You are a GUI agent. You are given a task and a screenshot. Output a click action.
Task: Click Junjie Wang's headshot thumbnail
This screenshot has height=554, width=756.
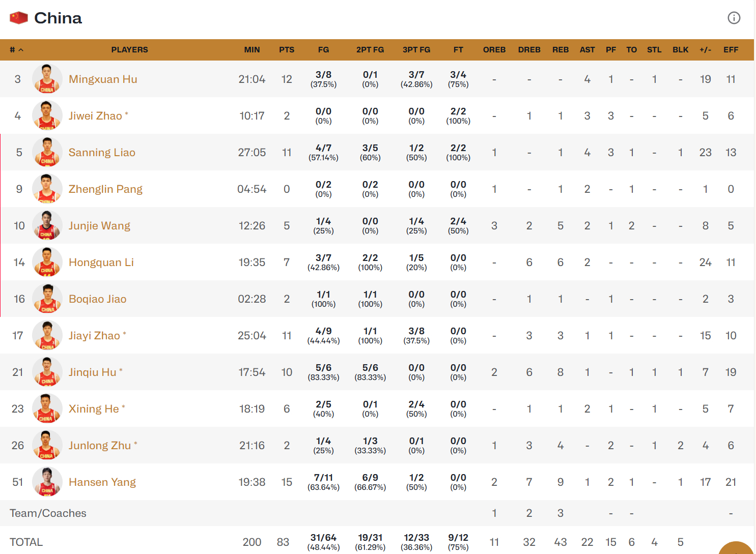pyautogui.click(x=47, y=225)
